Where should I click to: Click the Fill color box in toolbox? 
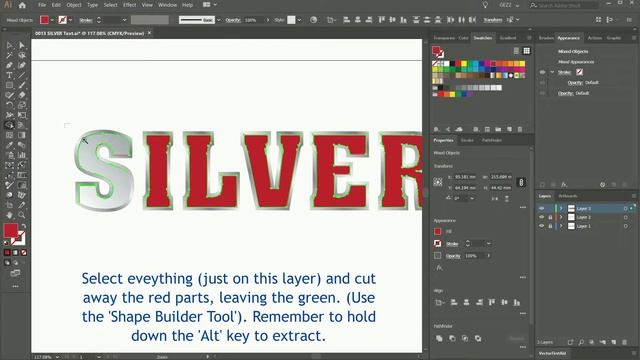(11, 230)
